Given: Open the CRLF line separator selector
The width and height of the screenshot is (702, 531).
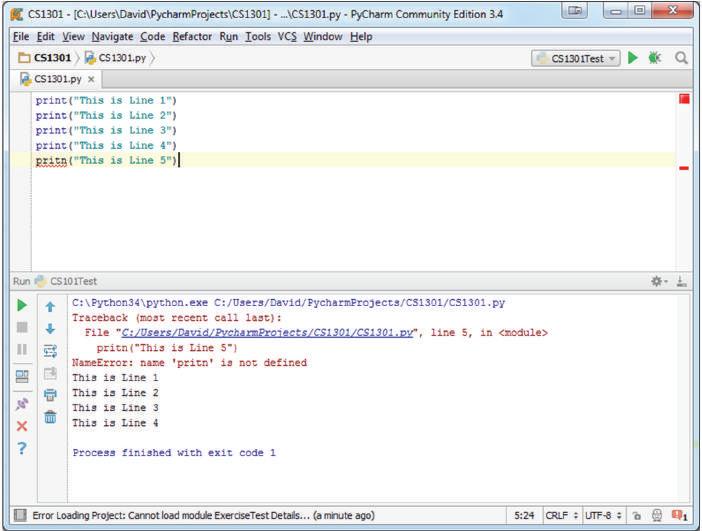Looking at the screenshot, I should [562, 516].
